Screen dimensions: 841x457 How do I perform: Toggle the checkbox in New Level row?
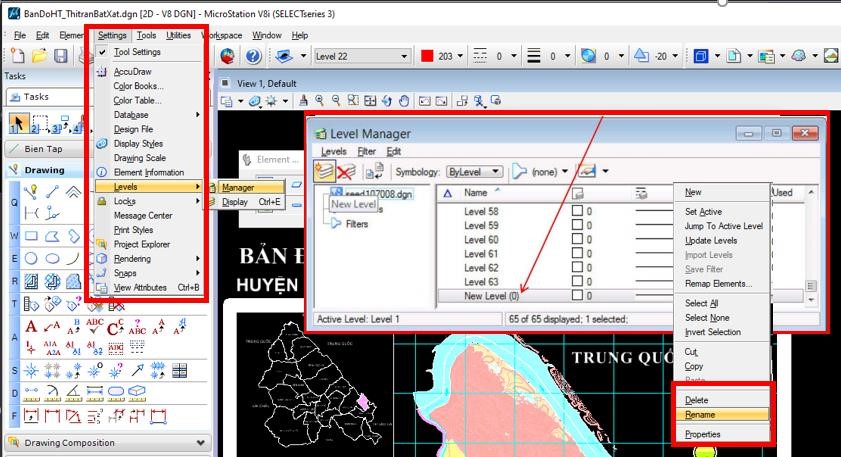pyautogui.click(x=577, y=296)
